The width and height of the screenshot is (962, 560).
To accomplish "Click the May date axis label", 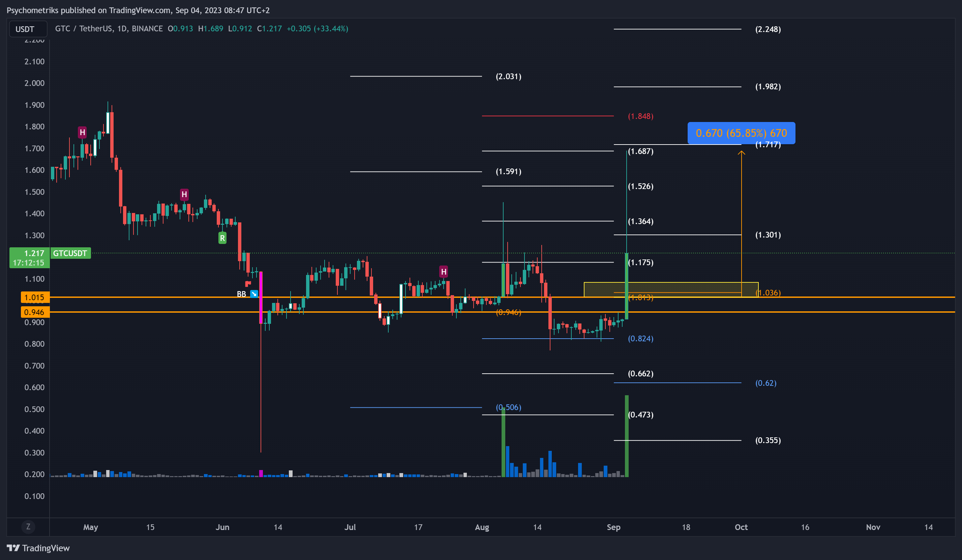I will pyautogui.click(x=90, y=527).
